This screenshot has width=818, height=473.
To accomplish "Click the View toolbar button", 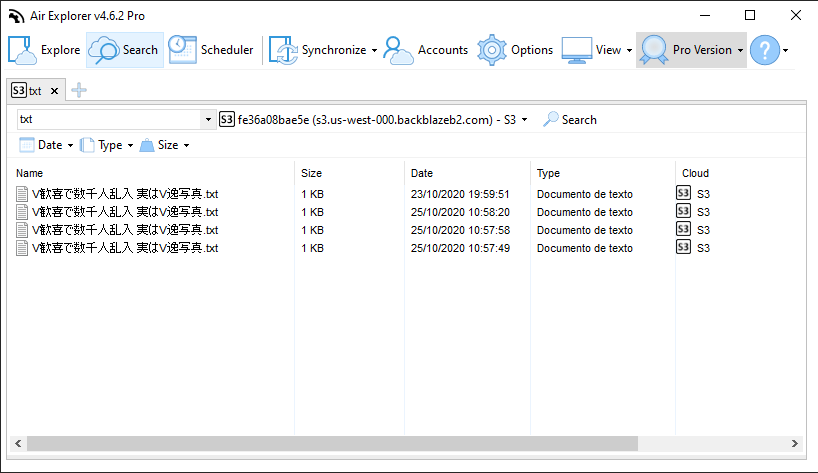I will [592, 50].
